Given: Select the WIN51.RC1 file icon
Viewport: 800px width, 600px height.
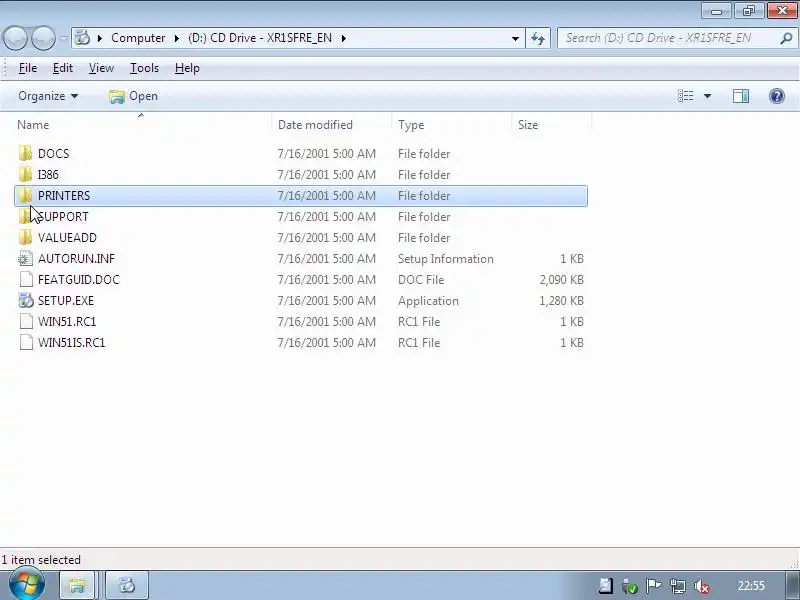Looking at the screenshot, I should (26, 321).
